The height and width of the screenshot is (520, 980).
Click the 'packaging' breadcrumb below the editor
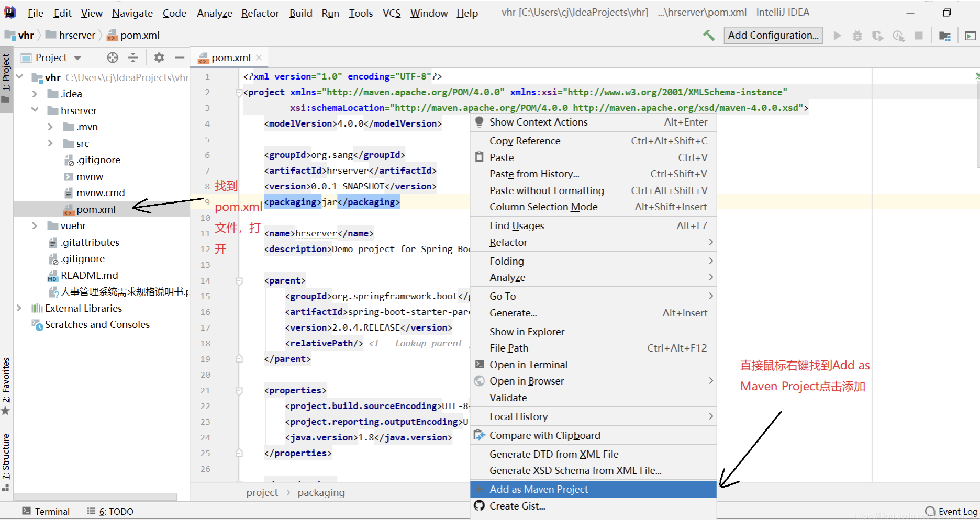tap(321, 492)
